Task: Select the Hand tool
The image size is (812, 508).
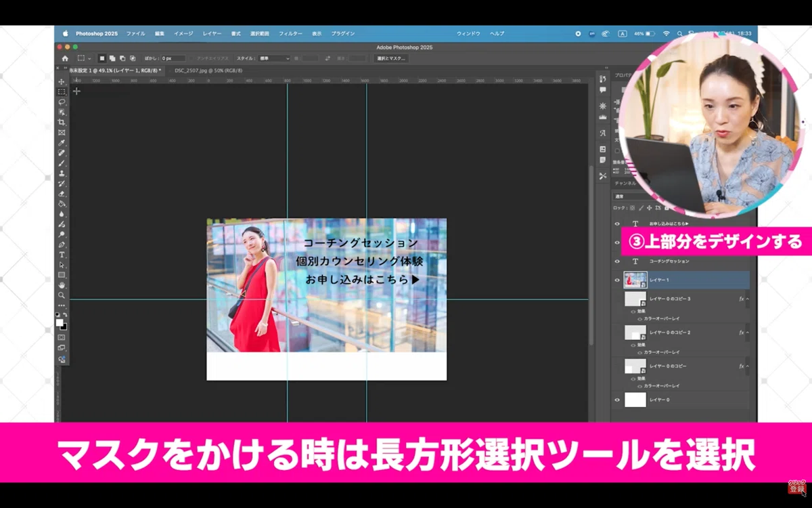Action: [x=62, y=285]
